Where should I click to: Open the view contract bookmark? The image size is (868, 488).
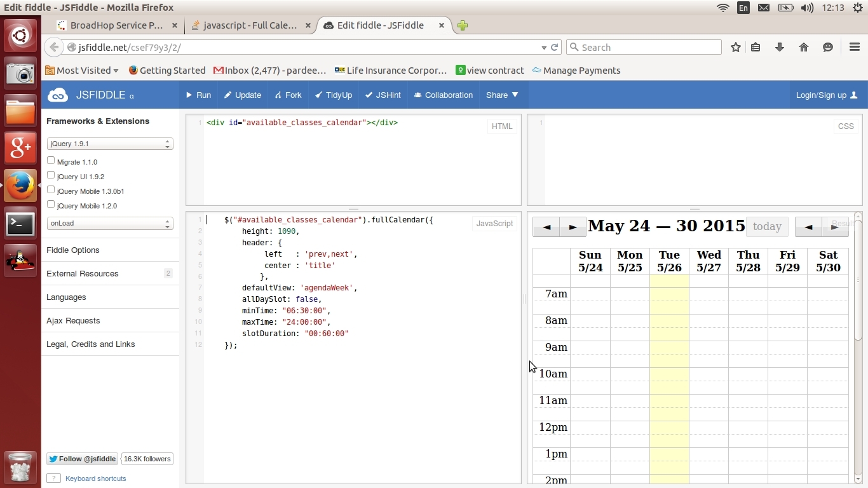click(490, 71)
